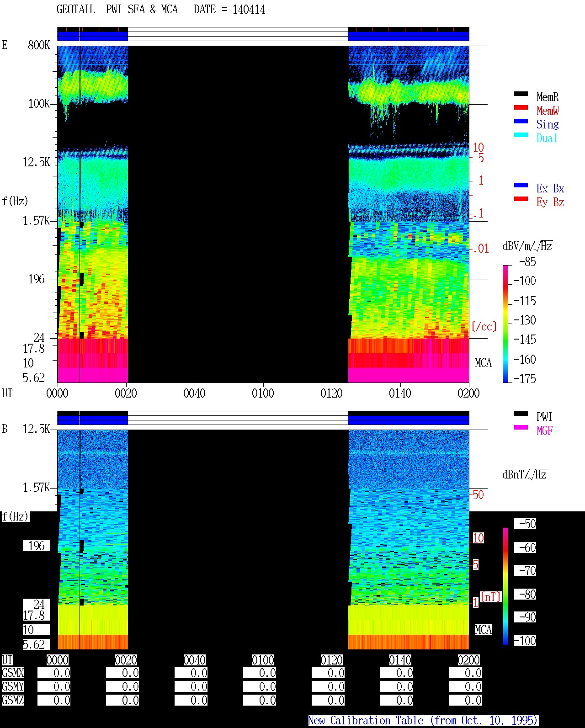Click the Ey Bz legend label
This screenshot has height=728, width=585.
(550, 202)
